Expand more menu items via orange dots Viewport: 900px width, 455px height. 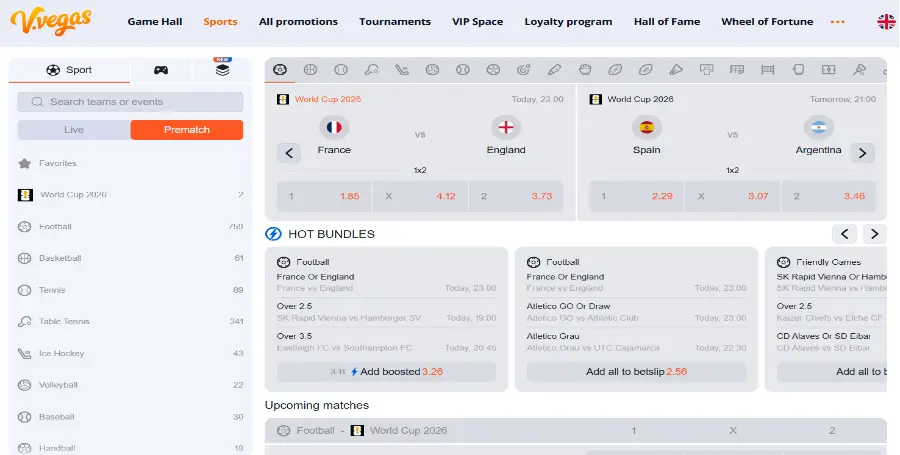(x=837, y=22)
